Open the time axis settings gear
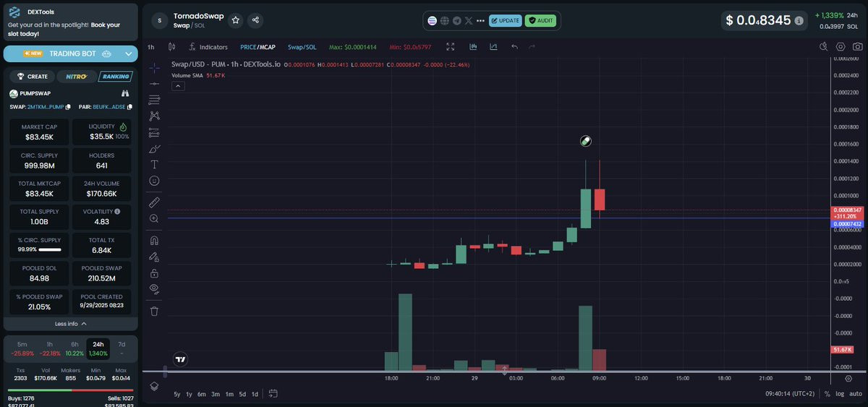Screen dimensions: 868x407 click(848, 378)
